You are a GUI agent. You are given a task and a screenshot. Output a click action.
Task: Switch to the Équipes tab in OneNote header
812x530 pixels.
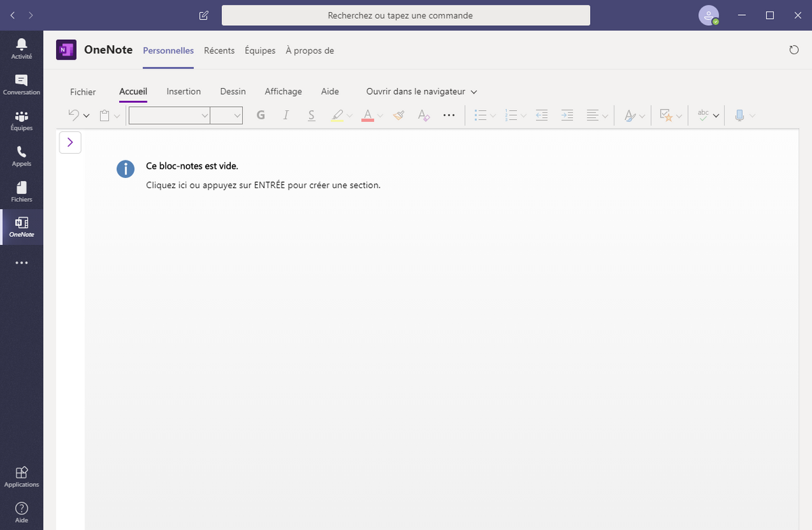(260, 51)
